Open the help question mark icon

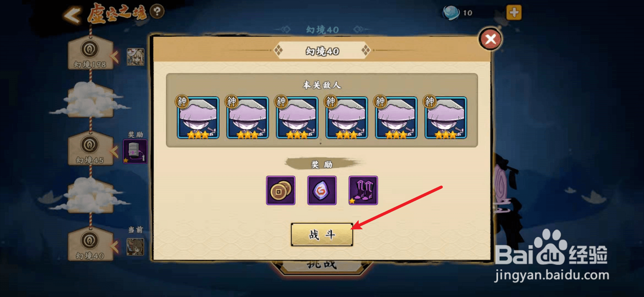(x=157, y=12)
